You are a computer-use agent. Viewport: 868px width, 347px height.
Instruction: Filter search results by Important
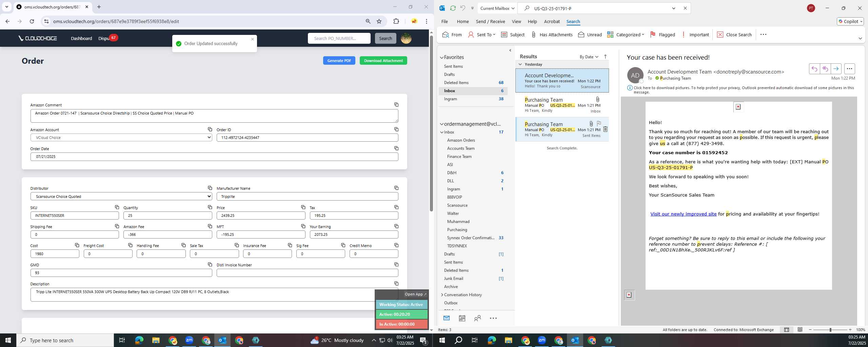click(695, 35)
